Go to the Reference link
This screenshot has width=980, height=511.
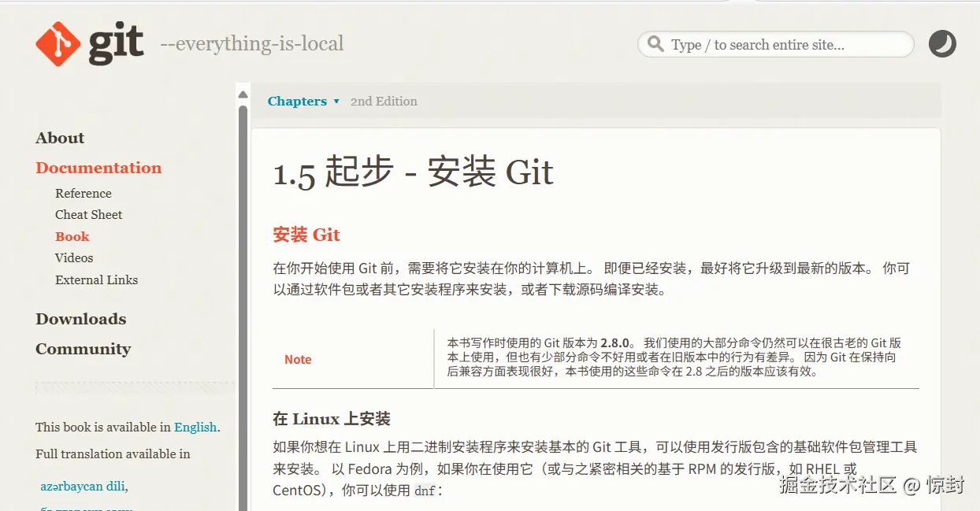84,193
